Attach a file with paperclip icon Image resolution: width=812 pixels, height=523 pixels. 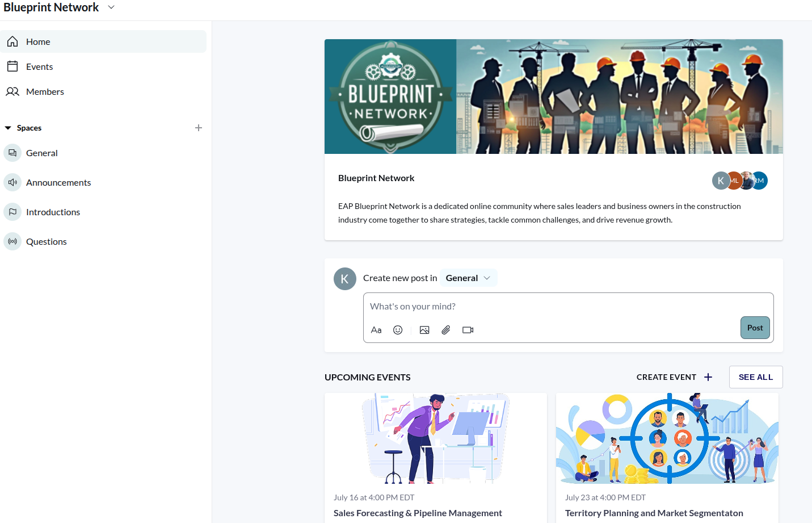pyautogui.click(x=446, y=330)
